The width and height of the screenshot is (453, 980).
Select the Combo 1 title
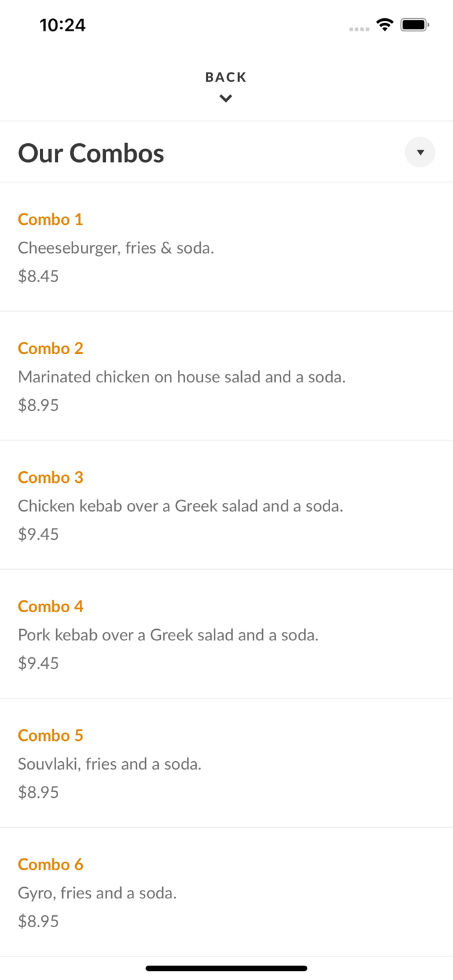(50, 220)
